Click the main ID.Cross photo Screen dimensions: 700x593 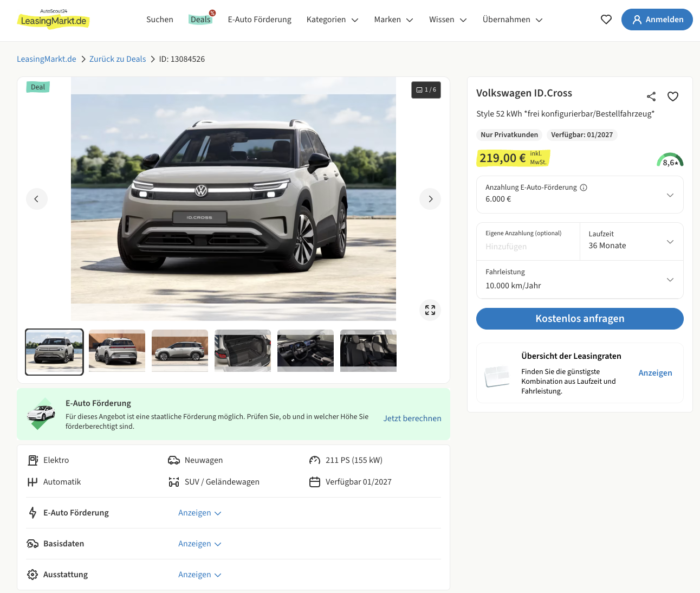234,199
